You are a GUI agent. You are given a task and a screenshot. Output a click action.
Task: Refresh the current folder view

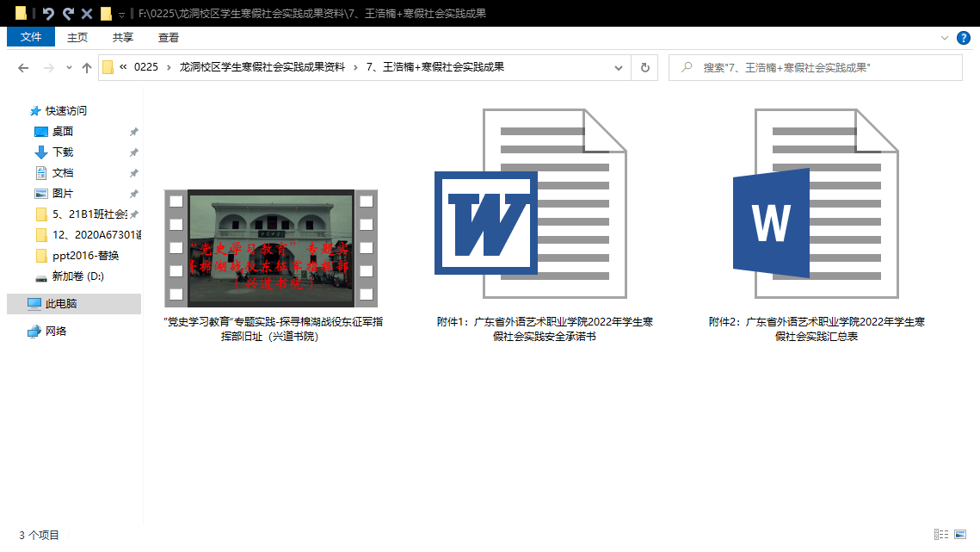tap(644, 68)
